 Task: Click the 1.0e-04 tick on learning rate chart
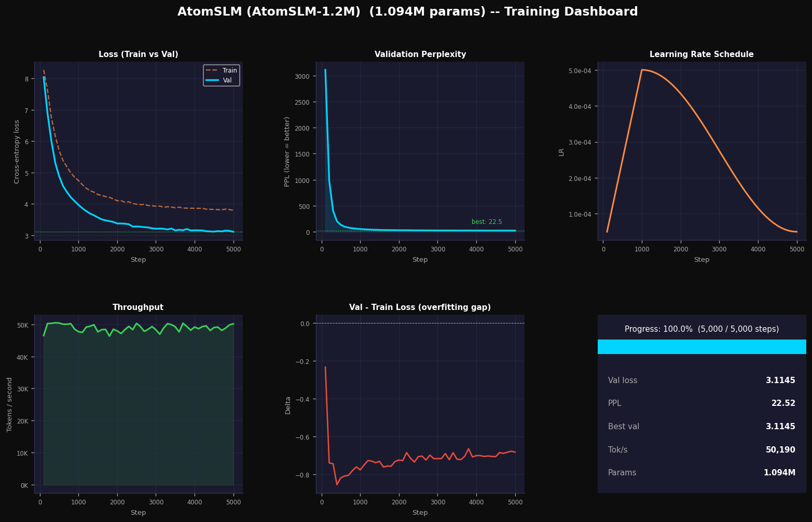(x=580, y=214)
